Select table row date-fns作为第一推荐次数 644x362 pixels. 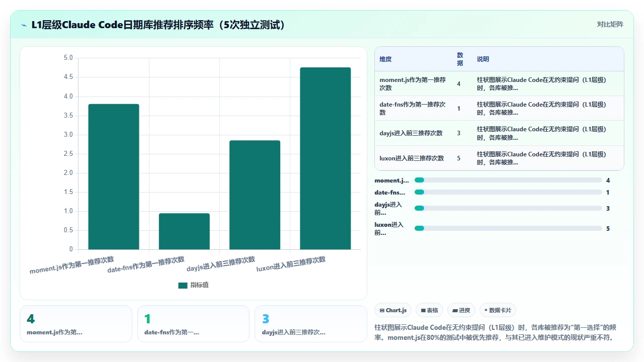click(x=499, y=108)
